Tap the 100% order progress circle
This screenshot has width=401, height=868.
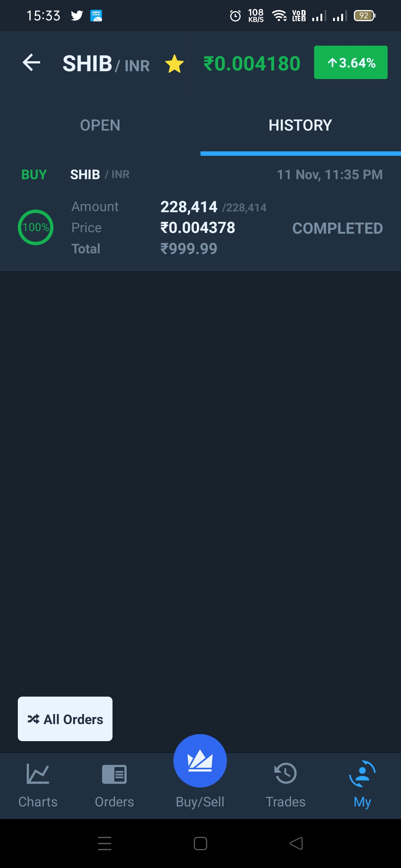tap(36, 227)
